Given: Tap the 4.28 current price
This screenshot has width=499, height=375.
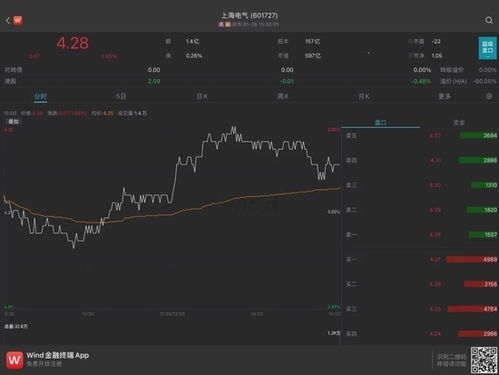Looking at the screenshot, I should 72,43.
